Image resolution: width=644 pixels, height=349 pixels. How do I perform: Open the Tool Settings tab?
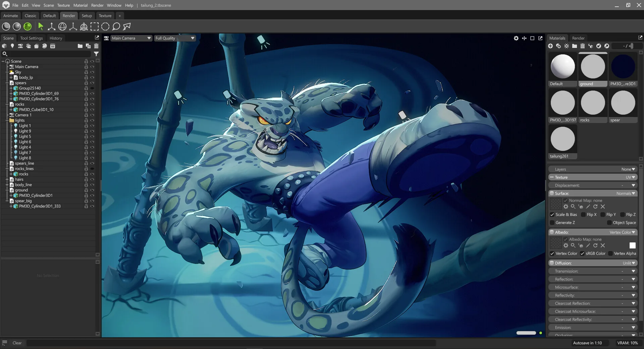pyautogui.click(x=32, y=38)
